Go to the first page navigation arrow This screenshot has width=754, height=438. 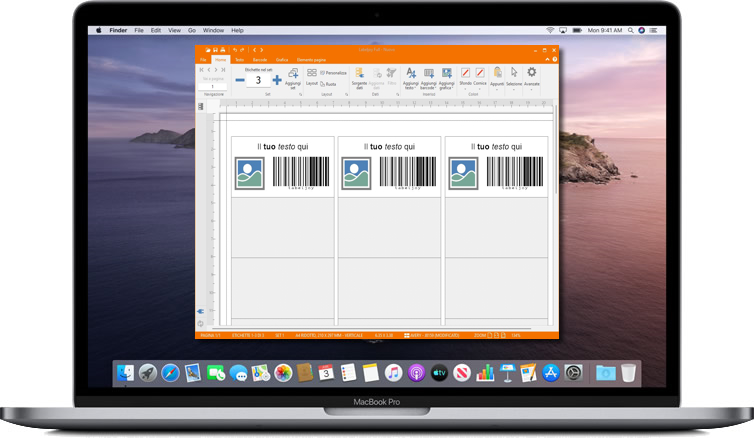(201, 70)
